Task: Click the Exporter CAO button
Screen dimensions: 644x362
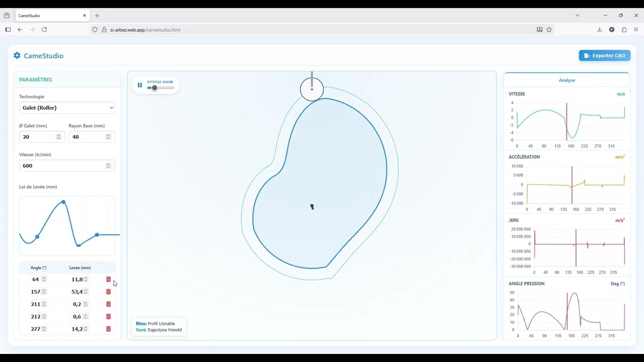Action: (604, 56)
